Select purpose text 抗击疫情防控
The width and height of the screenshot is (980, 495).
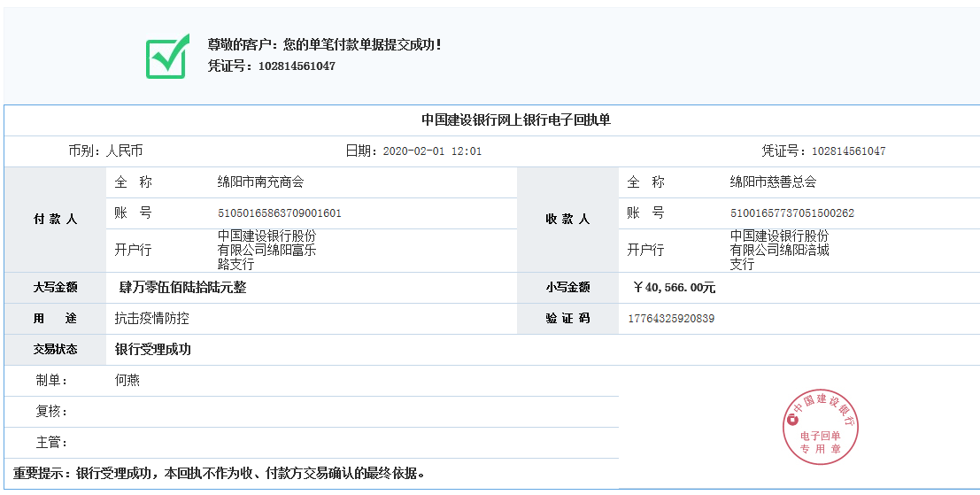[x=152, y=318]
